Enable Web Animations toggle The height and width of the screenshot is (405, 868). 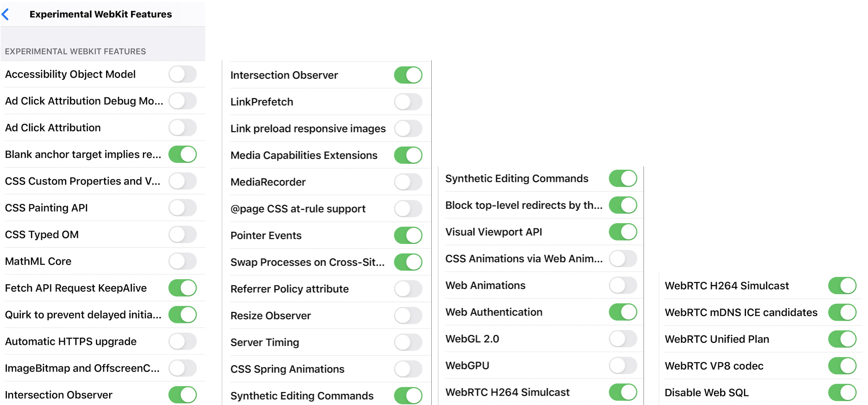pyautogui.click(x=623, y=285)
